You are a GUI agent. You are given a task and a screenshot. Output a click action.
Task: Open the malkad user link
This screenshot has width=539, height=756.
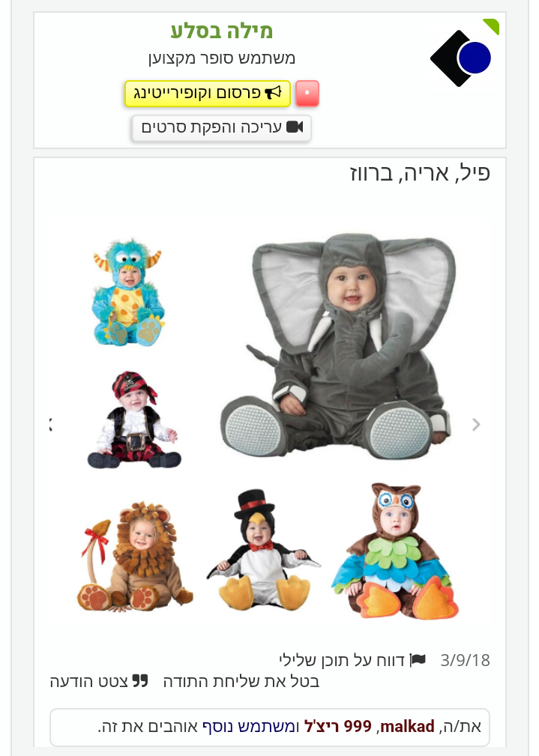408,726
